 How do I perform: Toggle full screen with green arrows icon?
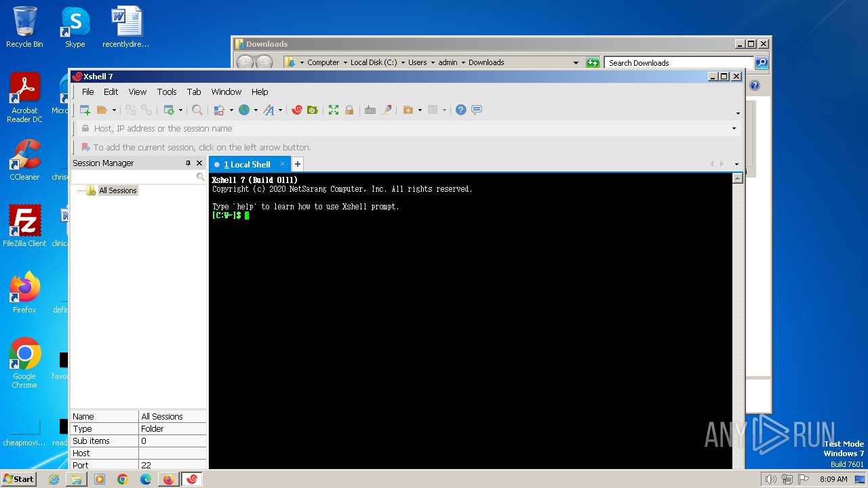334,110
